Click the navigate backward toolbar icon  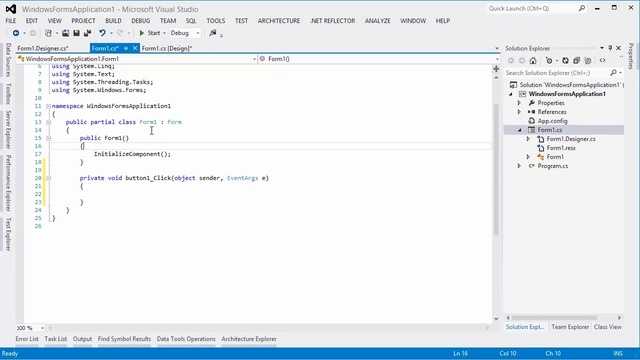pyautogui.click(x=16, y=33)
